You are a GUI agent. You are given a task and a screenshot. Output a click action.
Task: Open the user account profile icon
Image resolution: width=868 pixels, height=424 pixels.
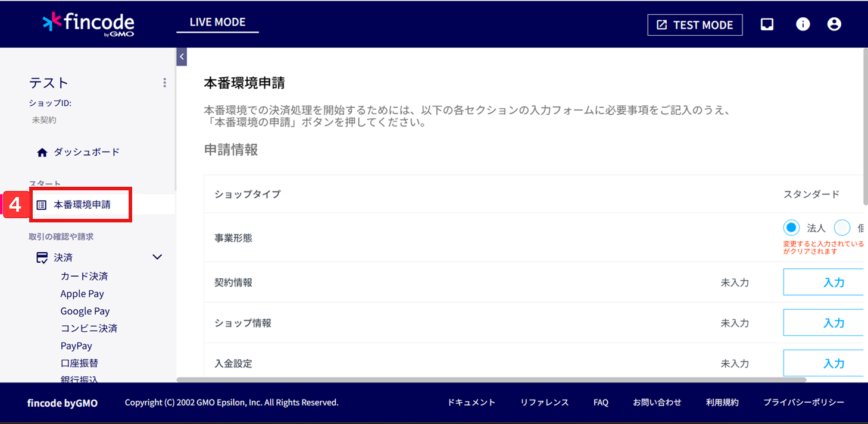pyautogui.click(x=834, y=24)
